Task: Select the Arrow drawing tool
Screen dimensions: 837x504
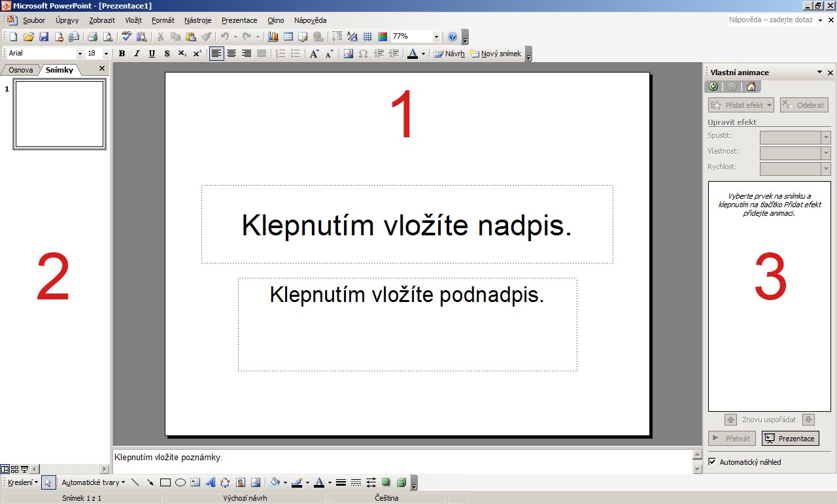Action: [x=150, y=482]
